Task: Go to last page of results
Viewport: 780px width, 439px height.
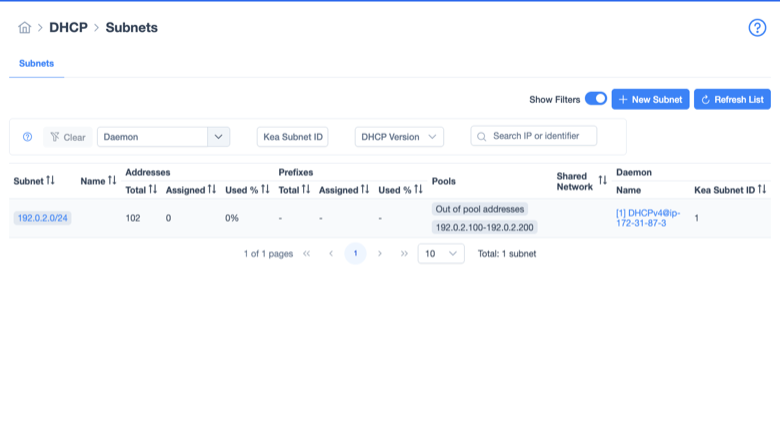Action: (404, 254)
